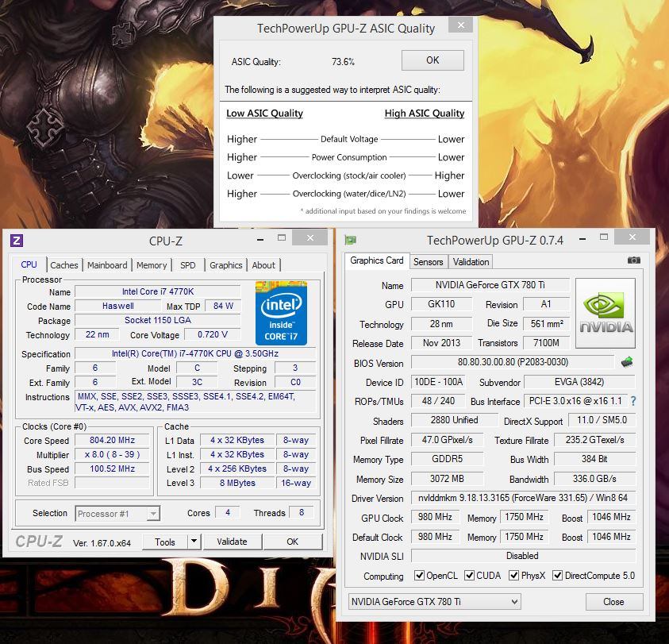This screenshot has width=669, height=644.
Task: Toggle the PhysX checkbox
Action: pos(513,575)
